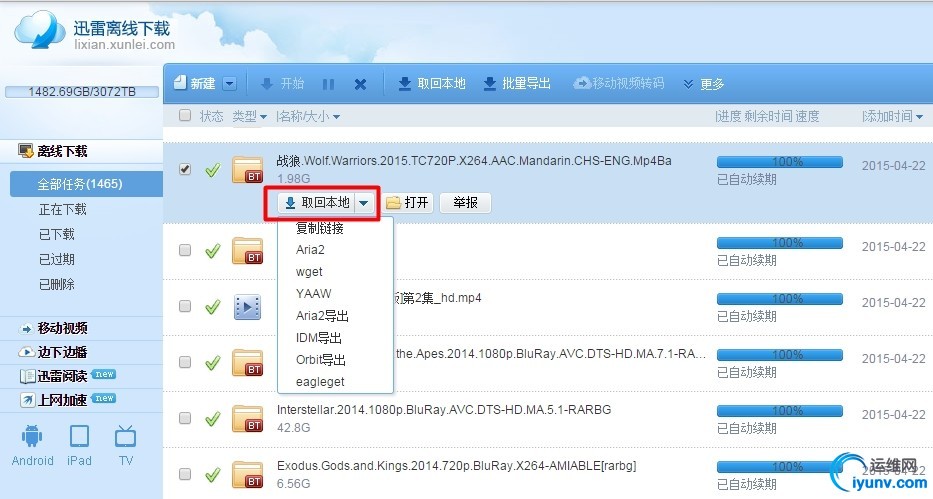Expand the 新建 dropdown arrow

(x=230, y=83)
